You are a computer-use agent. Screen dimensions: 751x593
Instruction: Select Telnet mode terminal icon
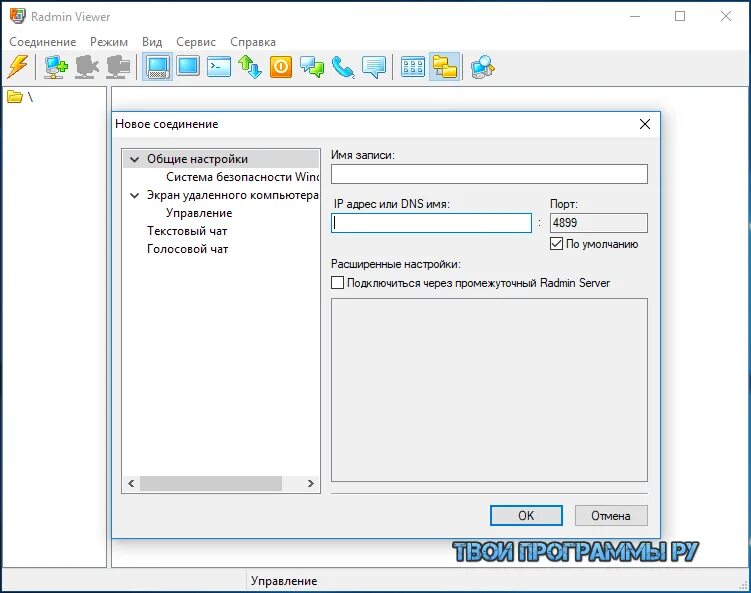(x=219, y=67)
